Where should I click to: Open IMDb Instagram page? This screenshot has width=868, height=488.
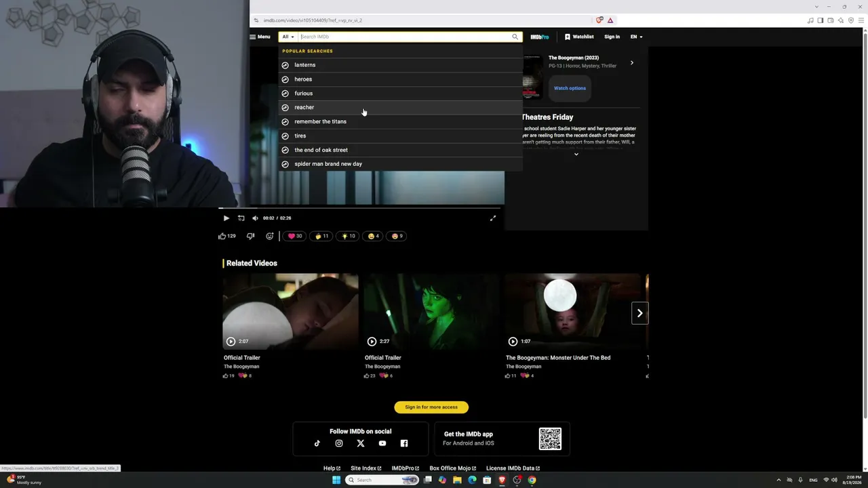click(x=339, y=443)
